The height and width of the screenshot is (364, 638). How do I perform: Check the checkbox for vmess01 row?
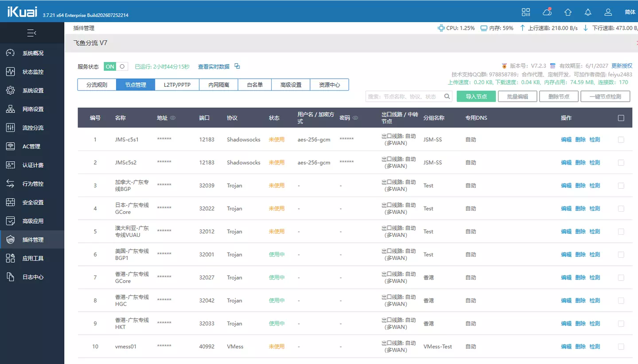[x=621, y=347]
